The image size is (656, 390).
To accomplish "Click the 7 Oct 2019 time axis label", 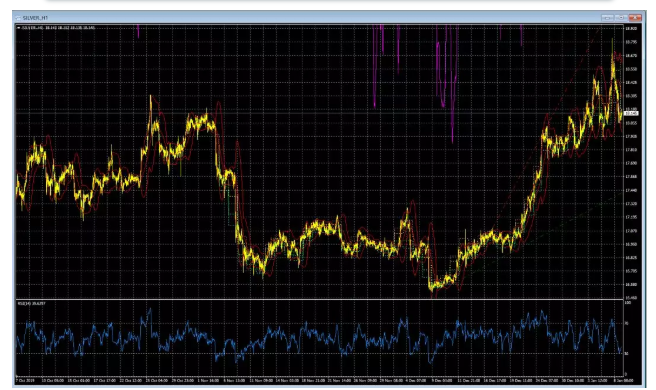I will (25, 380).
